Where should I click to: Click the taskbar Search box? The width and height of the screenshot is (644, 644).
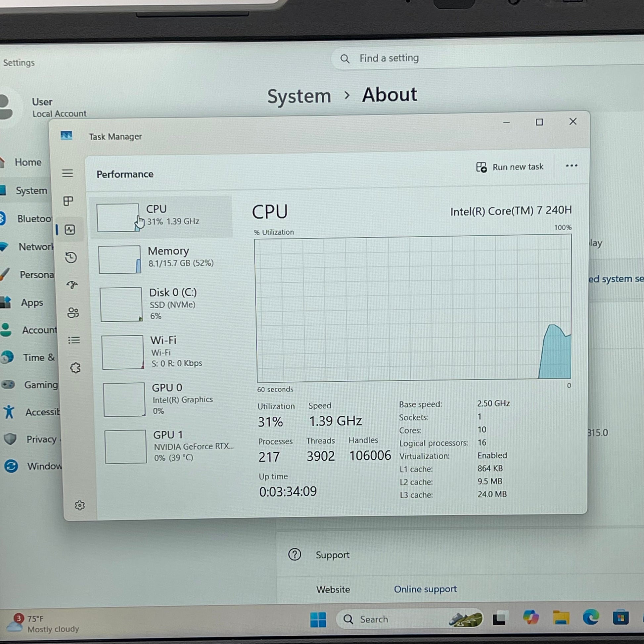coord(409,619)
